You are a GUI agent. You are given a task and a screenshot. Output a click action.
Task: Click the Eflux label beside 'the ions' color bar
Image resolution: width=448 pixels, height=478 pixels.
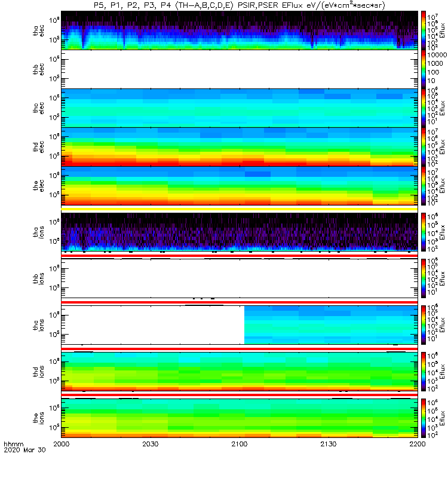click(x=443, y=418)
